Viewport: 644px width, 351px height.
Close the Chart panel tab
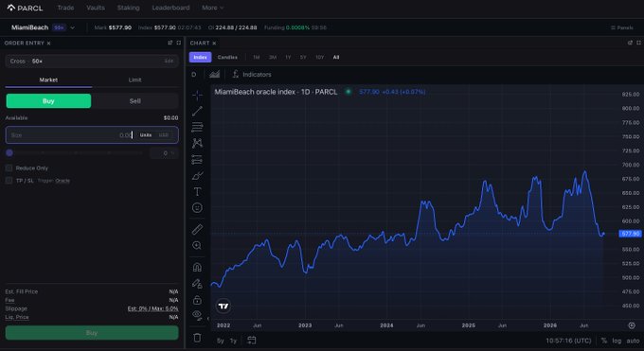coord(214,44)
